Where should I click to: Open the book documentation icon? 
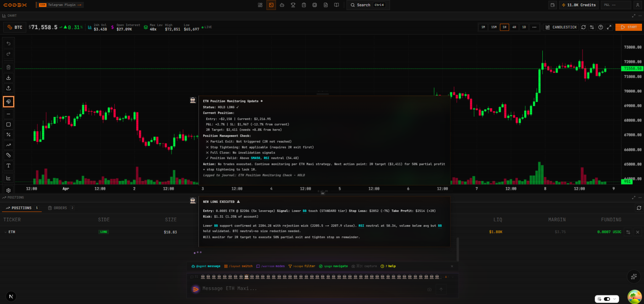coord(336,5)
